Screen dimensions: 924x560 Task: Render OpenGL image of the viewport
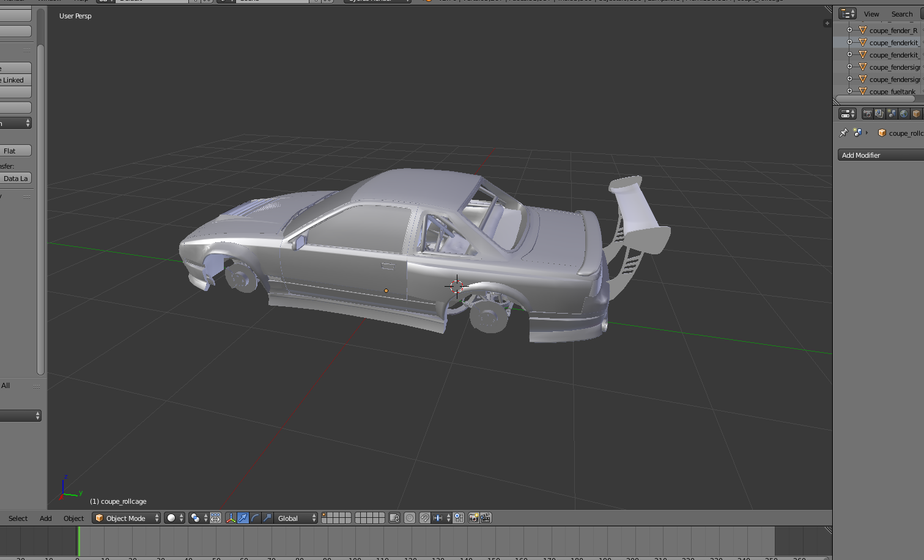point(473,518)
